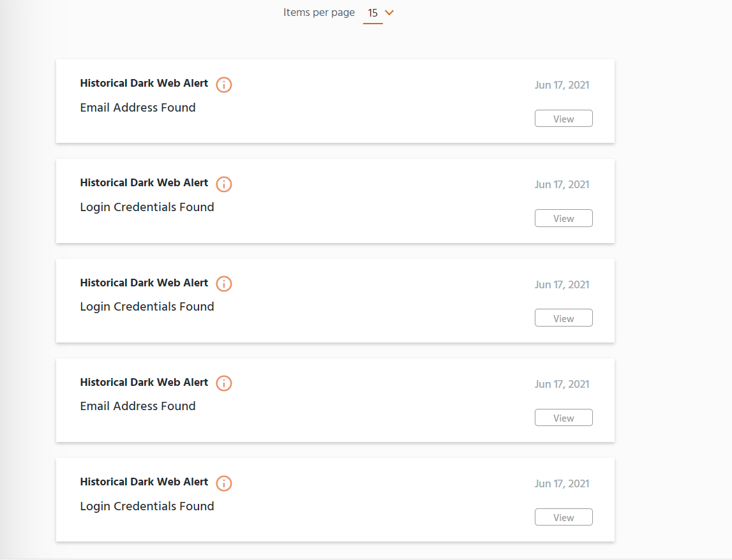Show info for the second Email Address alert
The height and width of the screenshot is (560, 732).
point(223,383)
